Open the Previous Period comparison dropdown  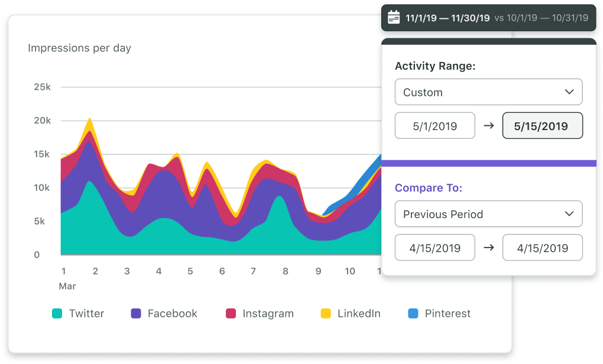coord(488,214)
